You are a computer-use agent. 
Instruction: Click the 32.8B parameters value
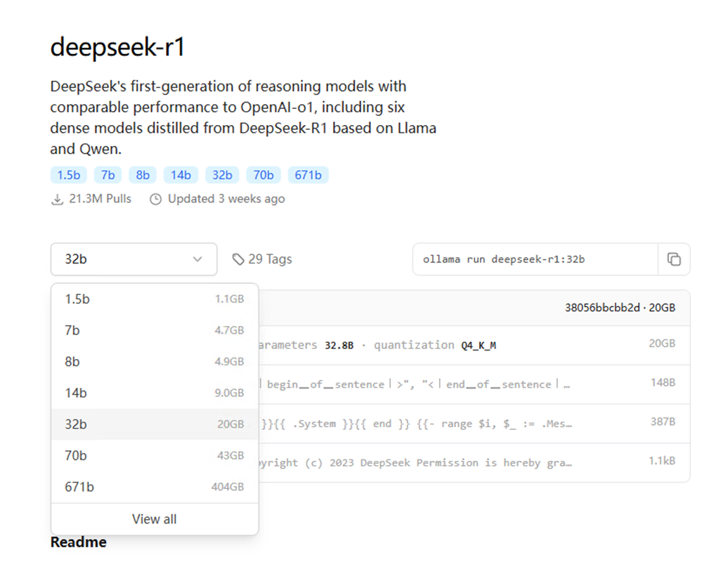click(x=339, y=346)
